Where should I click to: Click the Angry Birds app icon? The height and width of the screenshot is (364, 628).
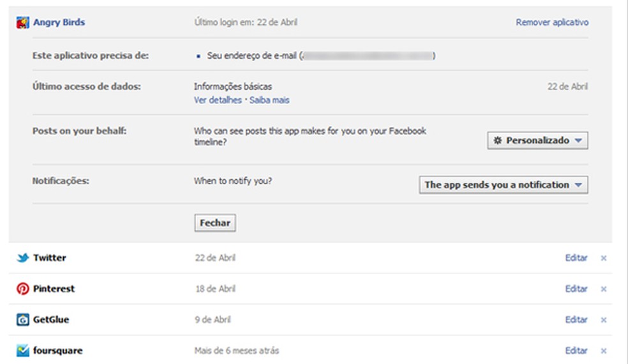click(22, 22)
